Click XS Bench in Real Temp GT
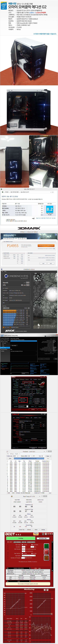The width and height of the screenshot is (58, 644). [29, 529]
